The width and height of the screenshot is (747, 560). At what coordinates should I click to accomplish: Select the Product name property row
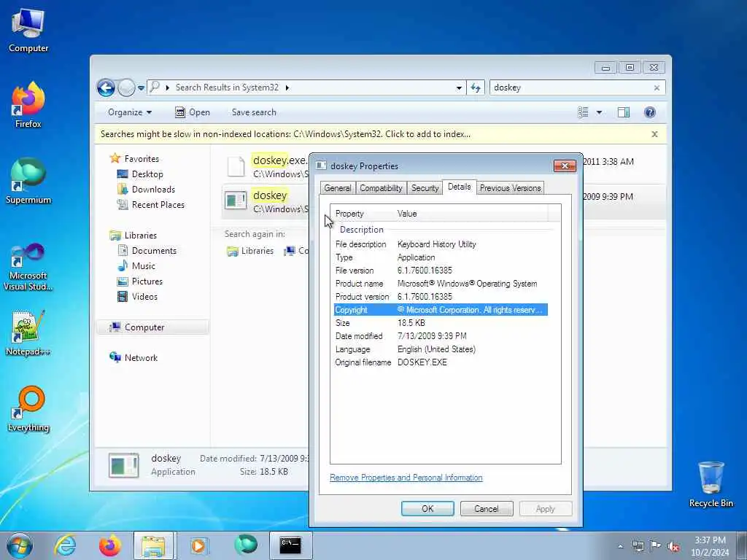coord(441,284)
